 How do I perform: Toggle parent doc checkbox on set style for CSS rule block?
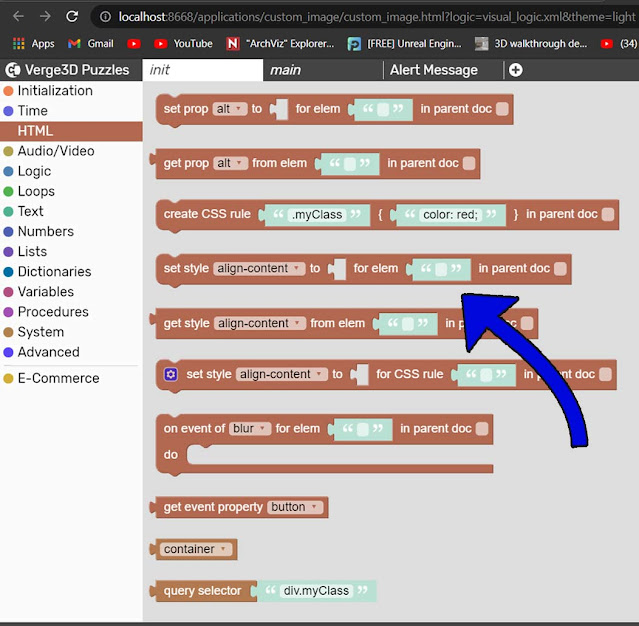(606, 374)
